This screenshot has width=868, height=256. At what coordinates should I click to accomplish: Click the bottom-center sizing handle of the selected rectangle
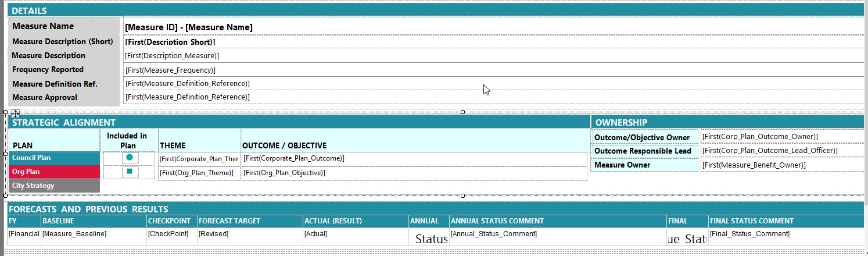tap(462, 196)
